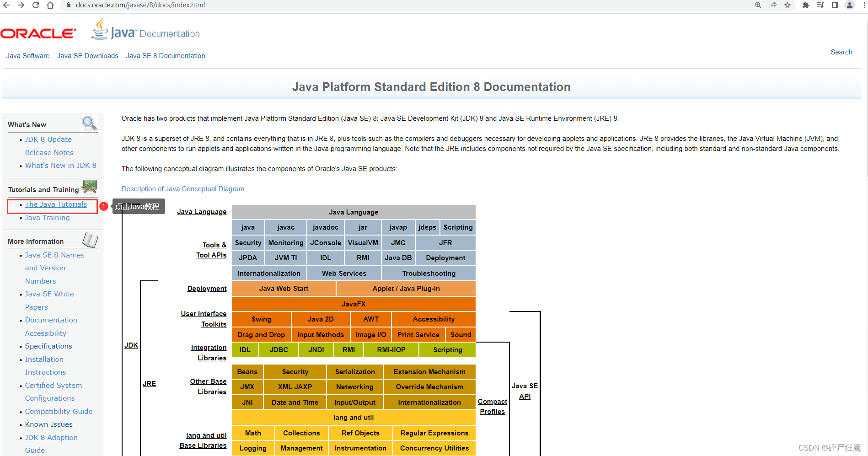Click Integration Libraries label

[209, 353]
